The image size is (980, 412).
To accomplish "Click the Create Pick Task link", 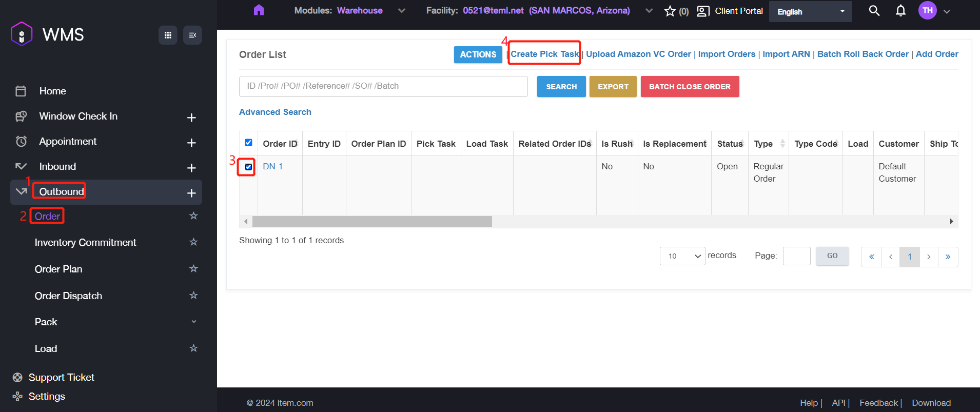I will coord(544,54).
